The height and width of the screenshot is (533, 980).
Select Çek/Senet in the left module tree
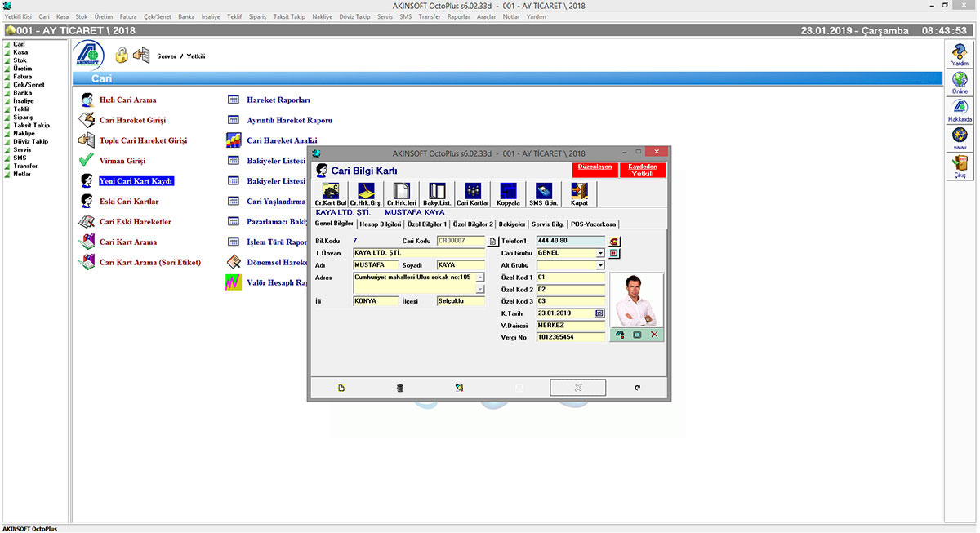[x=29, y=85]
